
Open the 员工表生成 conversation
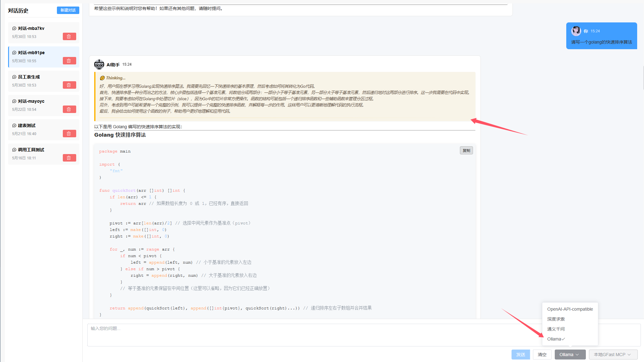tap(29, 77)
